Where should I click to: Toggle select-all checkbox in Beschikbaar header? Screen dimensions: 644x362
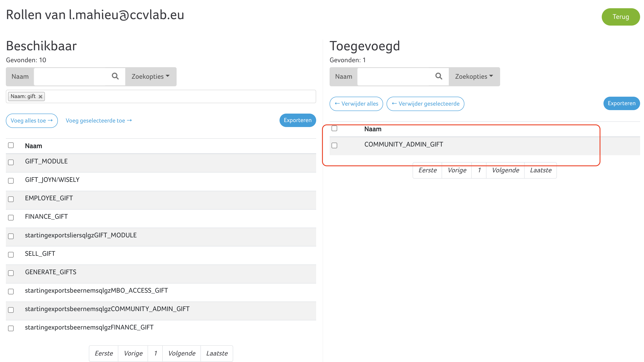tap(11, 145)
